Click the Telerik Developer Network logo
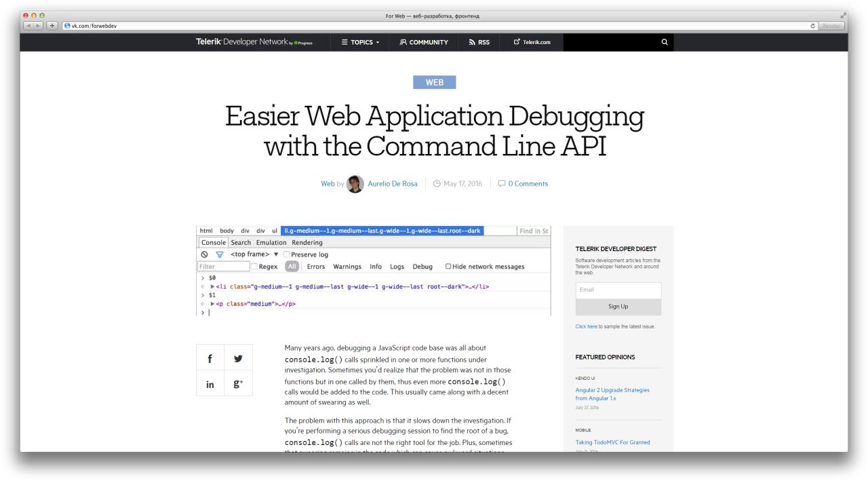The width and height of the screenshot is (868, 481). [254, 42]
